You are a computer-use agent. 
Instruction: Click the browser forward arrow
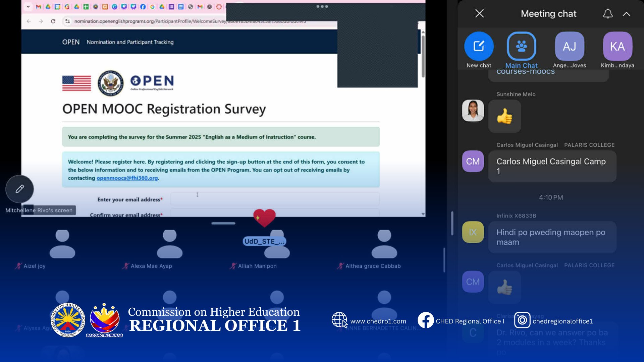click(x=41, y=21)
